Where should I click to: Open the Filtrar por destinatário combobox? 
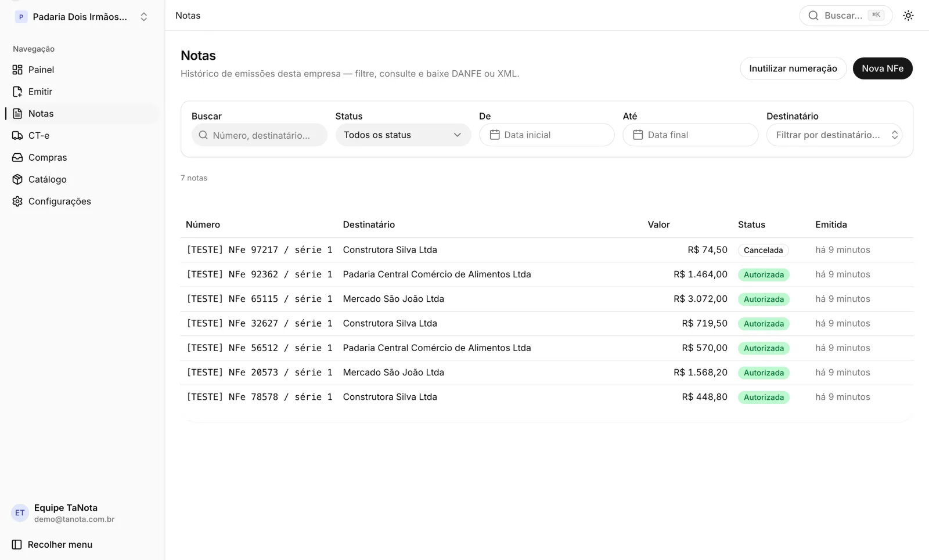click(834, 135)
